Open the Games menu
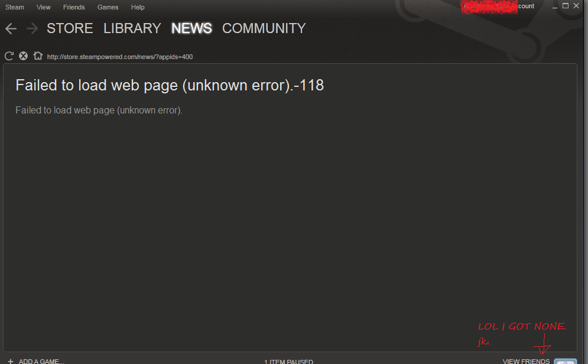Screen dimensions: 588x364 click(108, 7)
